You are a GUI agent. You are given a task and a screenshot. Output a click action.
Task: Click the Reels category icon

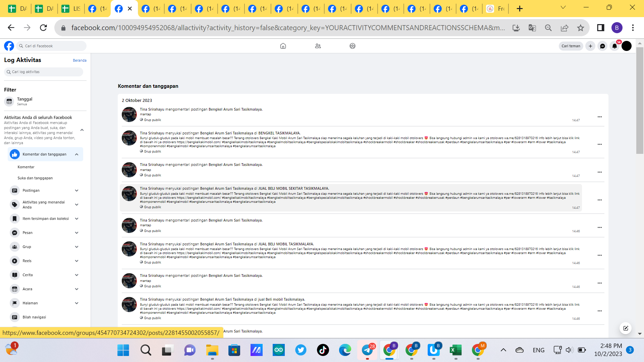tap(14, 261)
